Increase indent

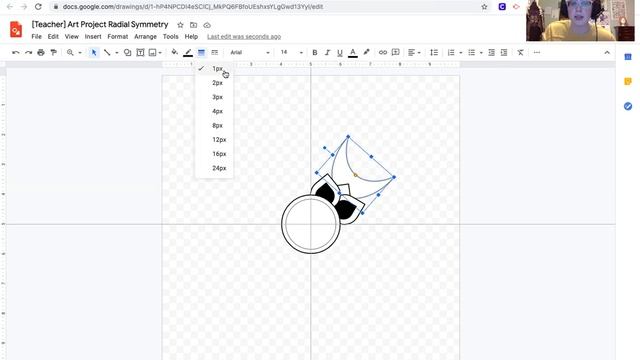pyautogui.click(x=504, y=53)
